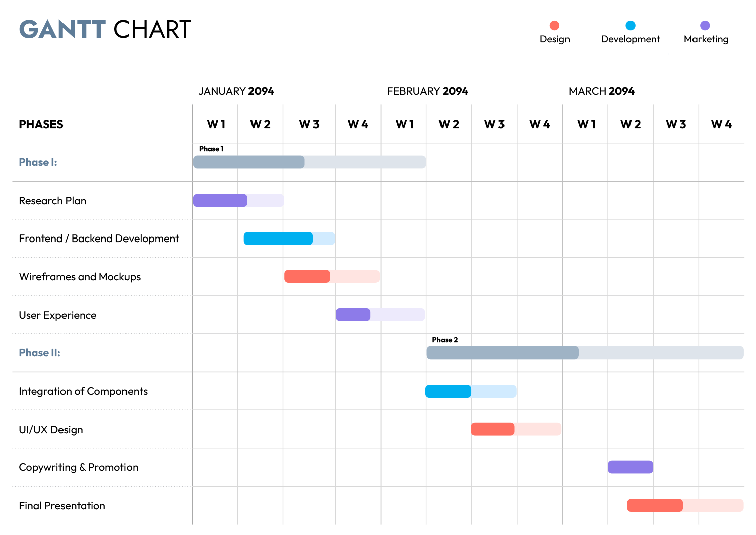Click the Copywriting & Promotion purple bar
The image size is (756, 535).
tap(631, 467)
